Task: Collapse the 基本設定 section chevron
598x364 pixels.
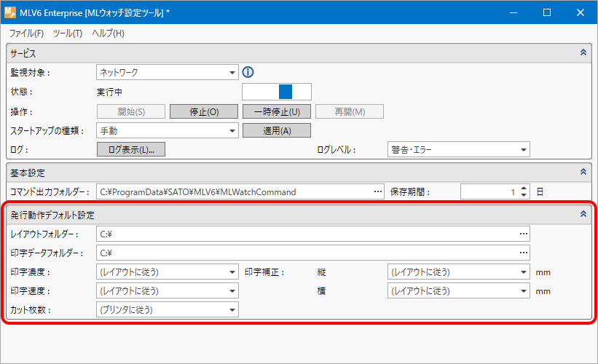Action: (583, 172)
